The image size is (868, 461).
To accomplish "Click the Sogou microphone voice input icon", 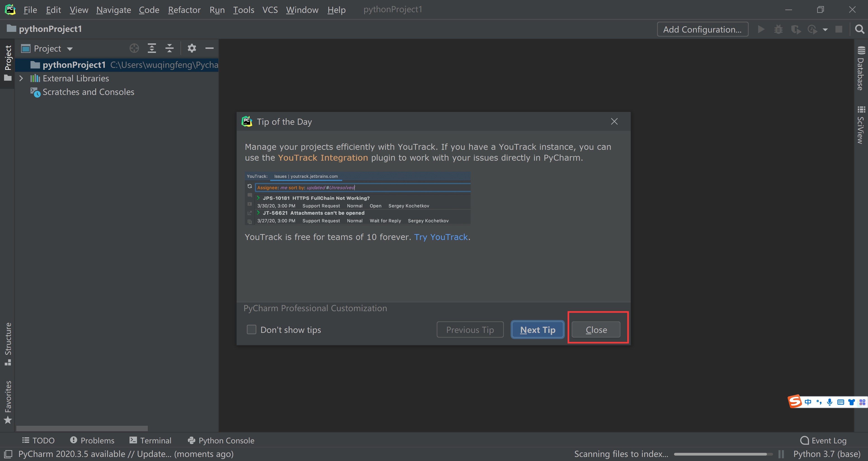I will [830, 402].
